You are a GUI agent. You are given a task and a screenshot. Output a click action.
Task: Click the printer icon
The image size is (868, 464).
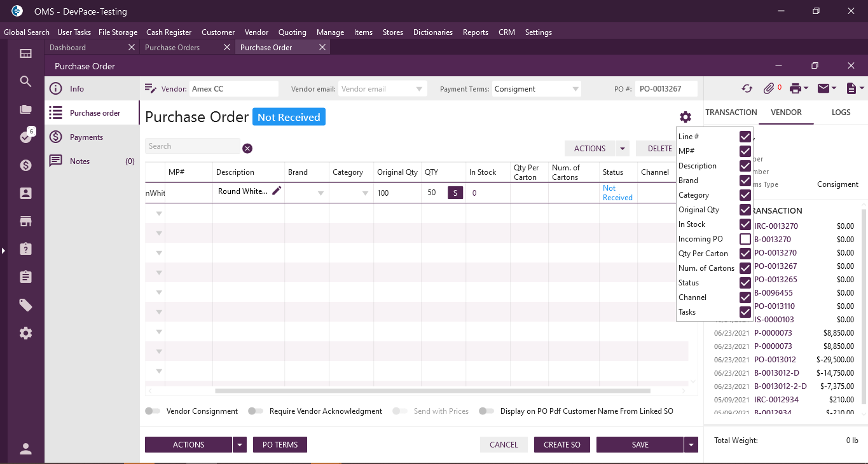point(795,89)
